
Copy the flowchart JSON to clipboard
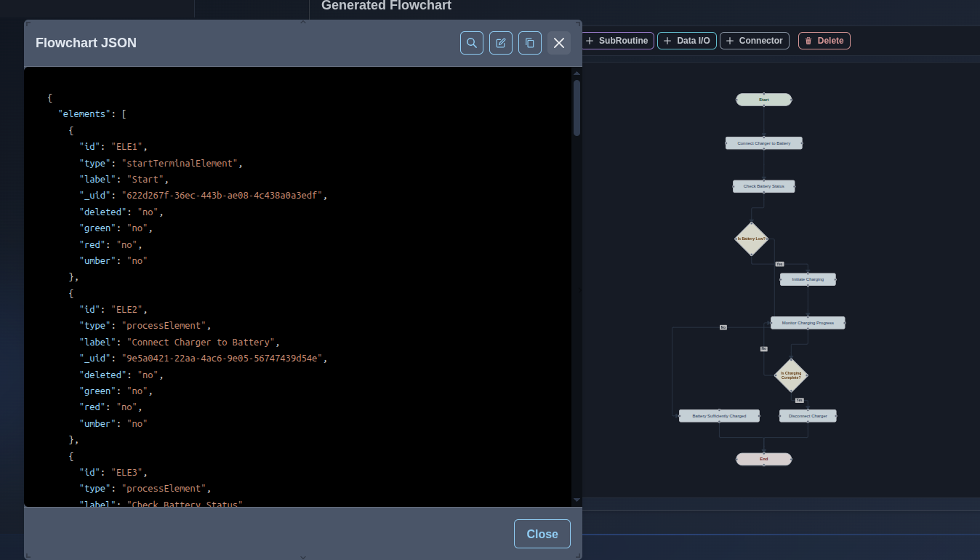pos(530,43)
